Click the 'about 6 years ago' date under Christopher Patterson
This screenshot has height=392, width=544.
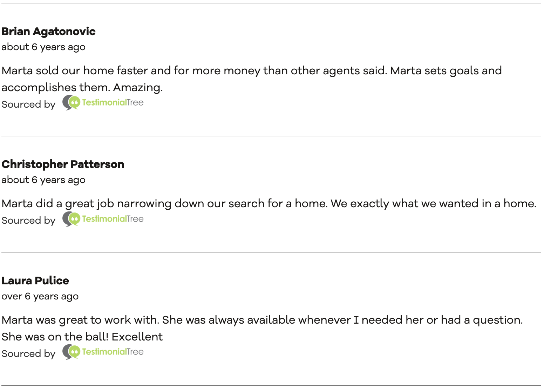(43, 180)
